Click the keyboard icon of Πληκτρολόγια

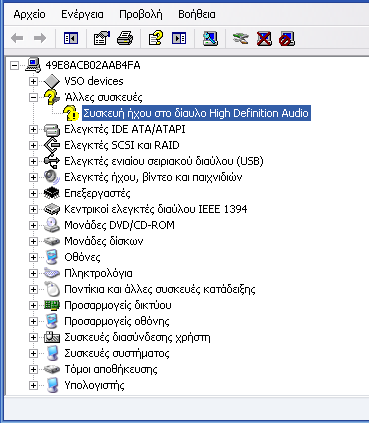(x=52, y=273)
